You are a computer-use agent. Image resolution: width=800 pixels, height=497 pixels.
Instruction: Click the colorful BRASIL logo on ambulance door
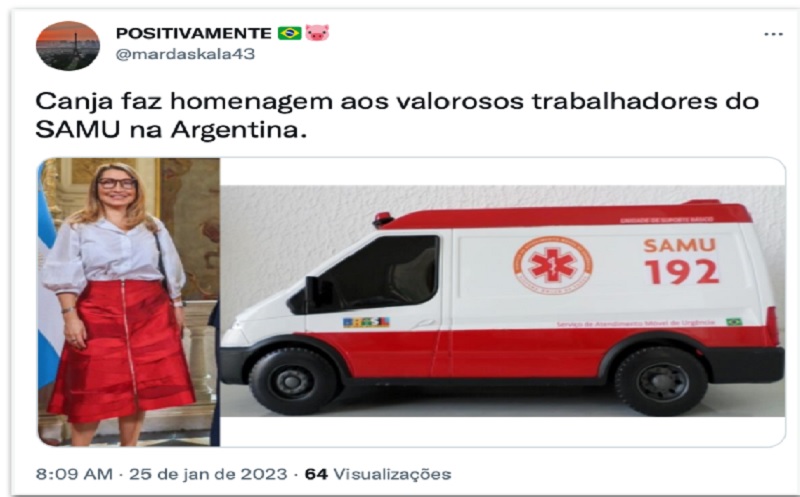pos(366,322)
